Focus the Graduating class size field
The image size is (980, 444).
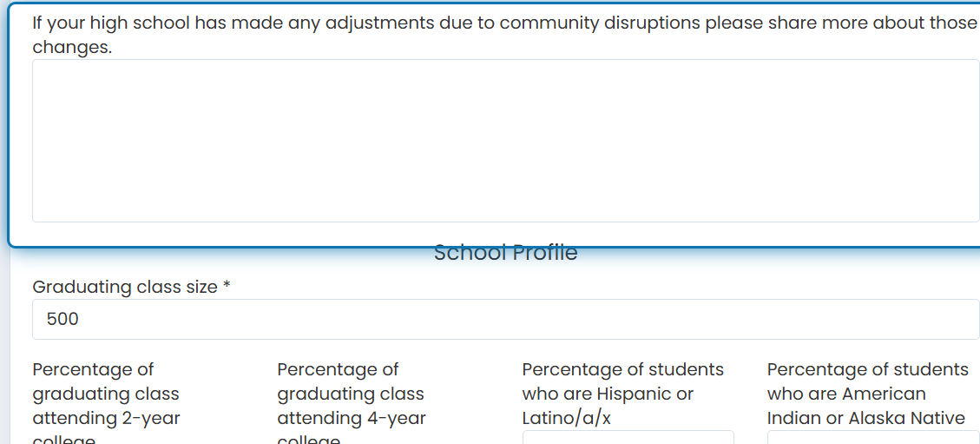pyautogui.click(x=505, y=320)
